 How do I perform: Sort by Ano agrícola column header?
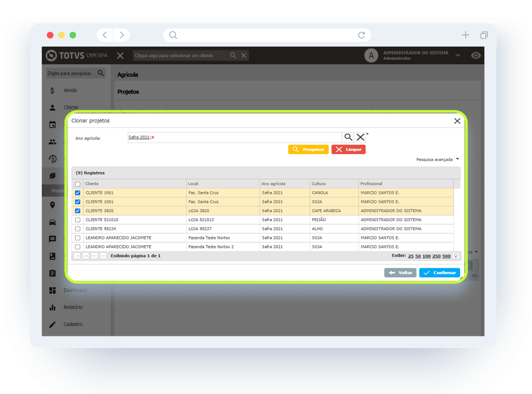click(x=285, y=184)
